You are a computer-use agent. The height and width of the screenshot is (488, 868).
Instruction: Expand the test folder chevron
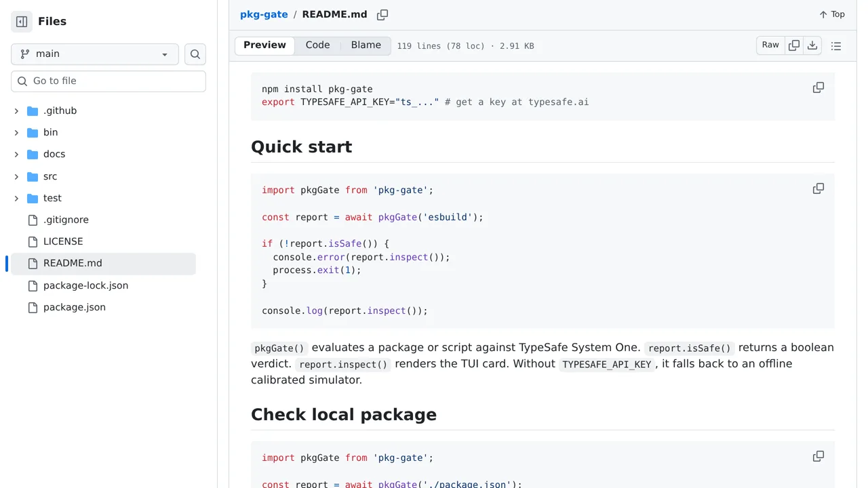click(16, 199)
